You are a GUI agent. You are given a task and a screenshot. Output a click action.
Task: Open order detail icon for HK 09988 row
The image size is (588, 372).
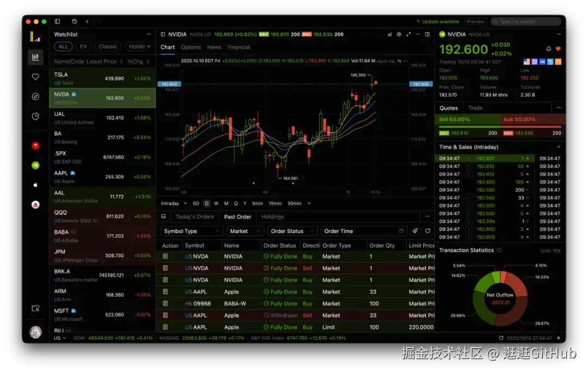[165, 303]
